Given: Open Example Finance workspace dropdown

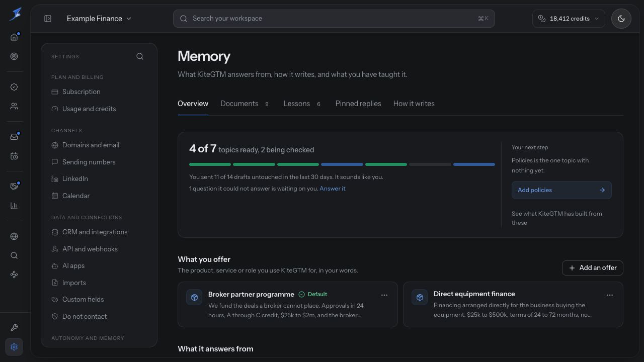Looking at the screenshot, I should tap(99, 19).
